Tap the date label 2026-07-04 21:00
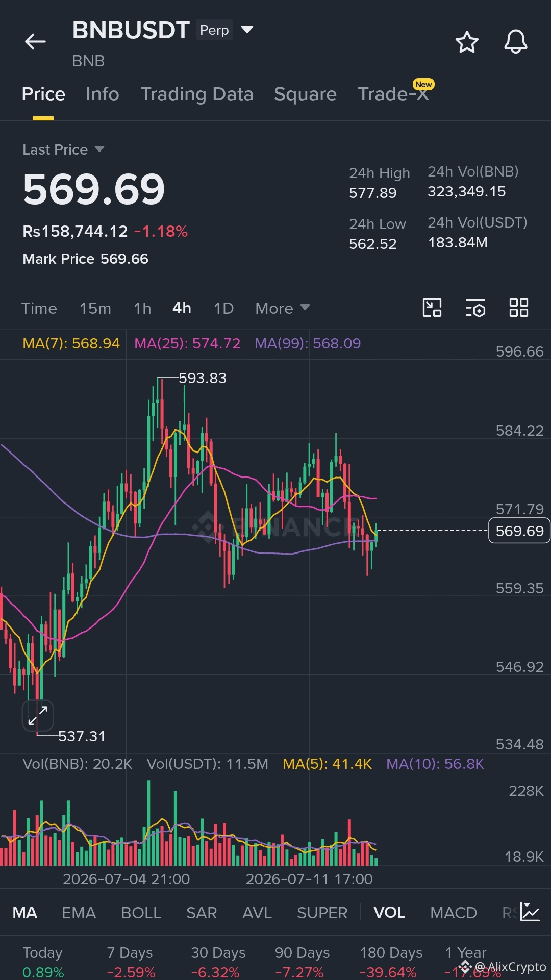The width and height of the screenshot is (551, 980). [126, 879]
